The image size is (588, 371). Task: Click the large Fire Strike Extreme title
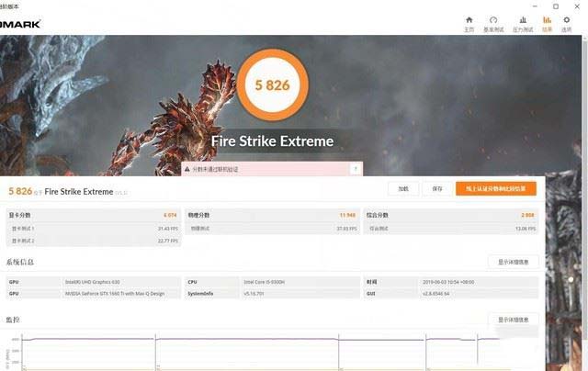tap(272, 141)
